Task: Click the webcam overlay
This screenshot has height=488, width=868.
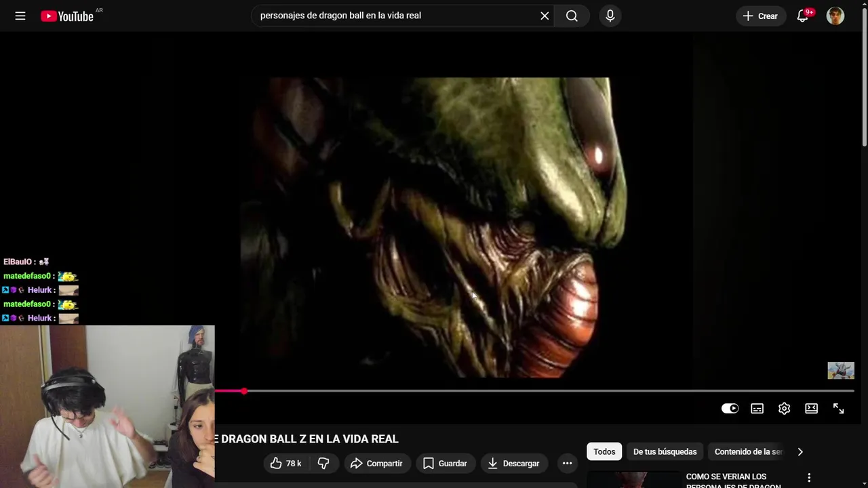Action: [x=107, y=407]
